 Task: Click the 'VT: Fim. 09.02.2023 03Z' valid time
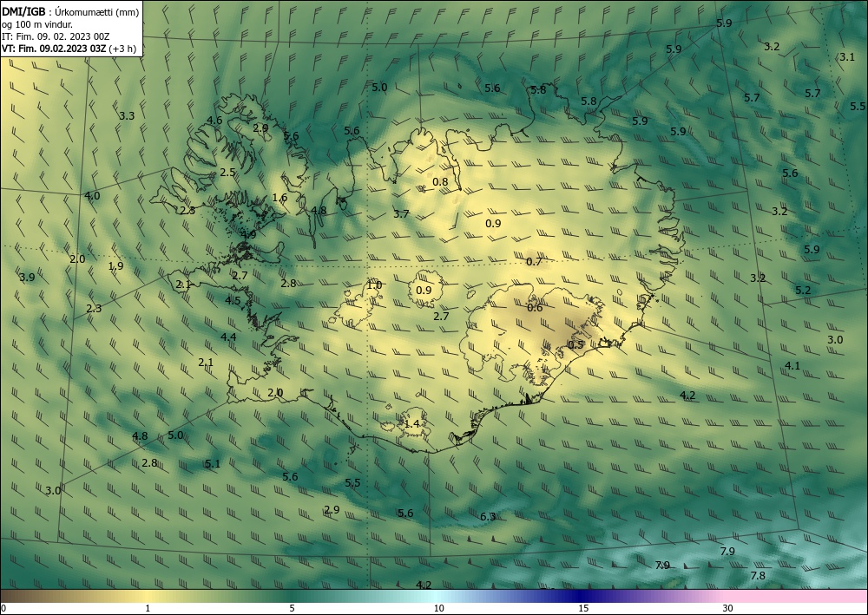click(54, 49)
